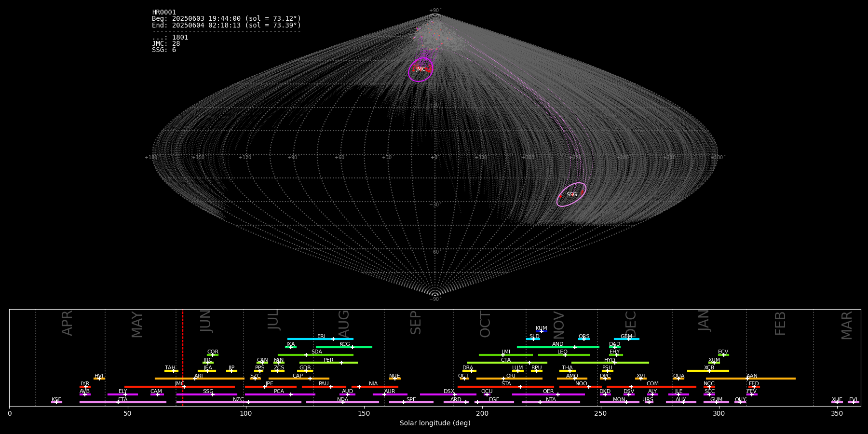This screenshot has width=868, height=434.
Task: Click the JEA shower label in timeline
Action: tap(208, 368)
